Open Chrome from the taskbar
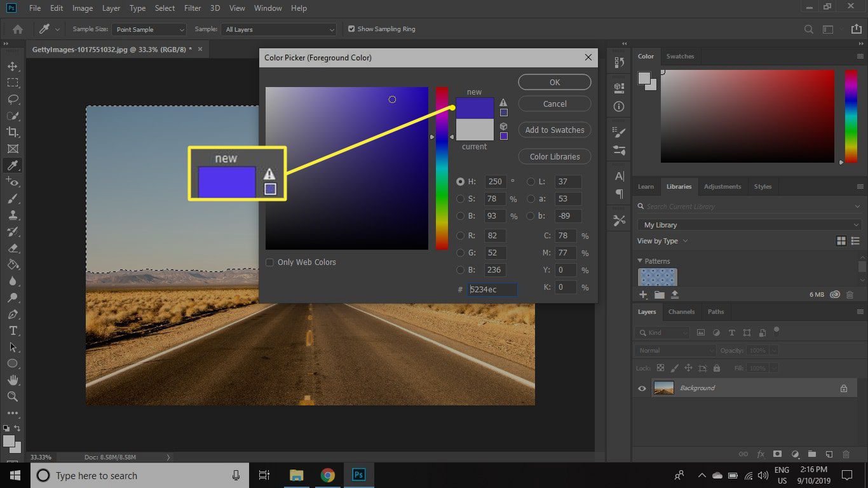 coord(328,475)
